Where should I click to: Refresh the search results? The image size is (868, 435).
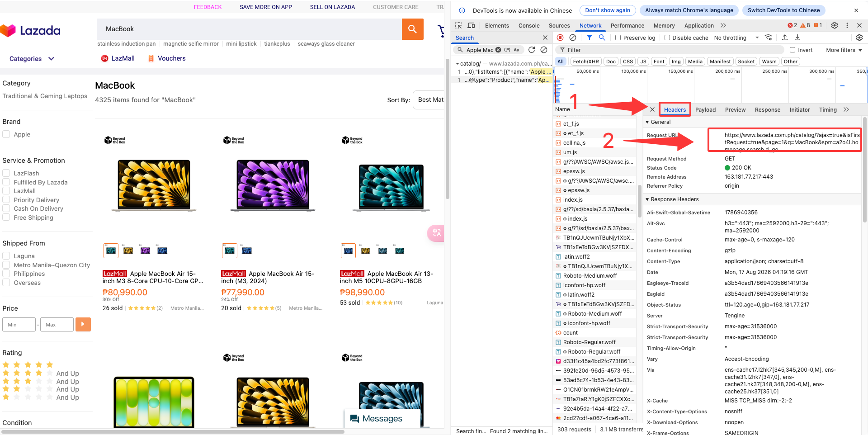pos(532,50)
